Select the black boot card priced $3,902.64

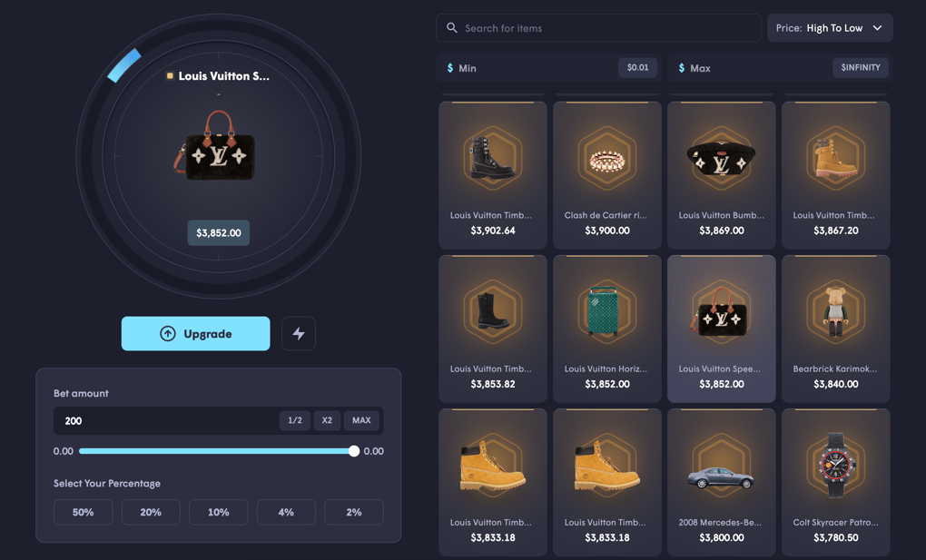click(x=493, y=175)
